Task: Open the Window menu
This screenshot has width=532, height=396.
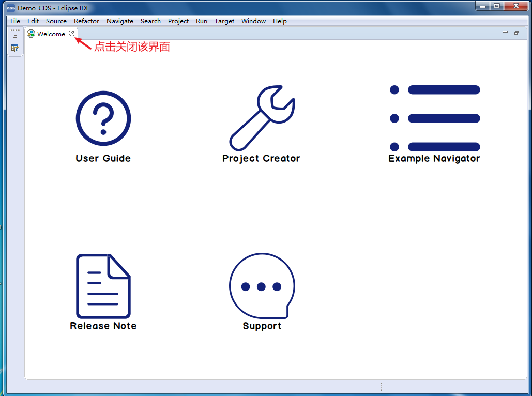Action: [253, 21]
